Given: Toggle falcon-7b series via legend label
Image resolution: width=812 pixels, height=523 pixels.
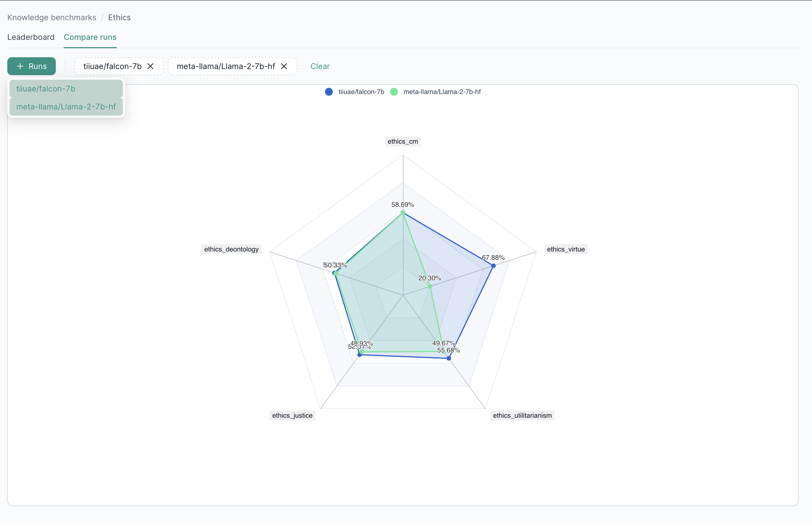Looking at the screenshot, I should 361,92.
